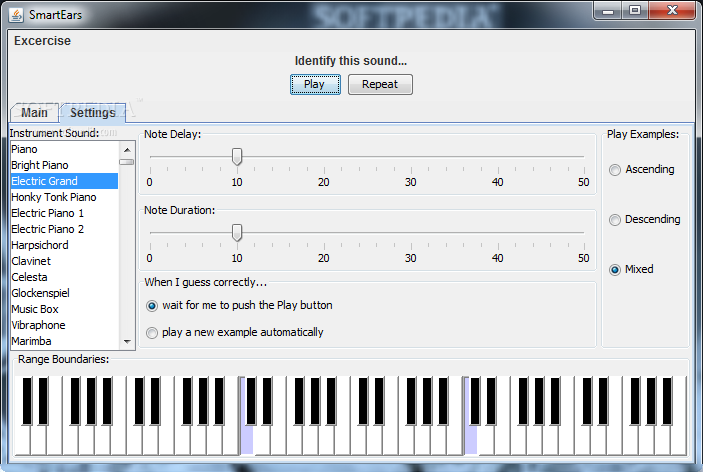This screenshot has height=472, width=703.
Task: Click instrument list scroll down arrow
Action: tap(127, 342)
